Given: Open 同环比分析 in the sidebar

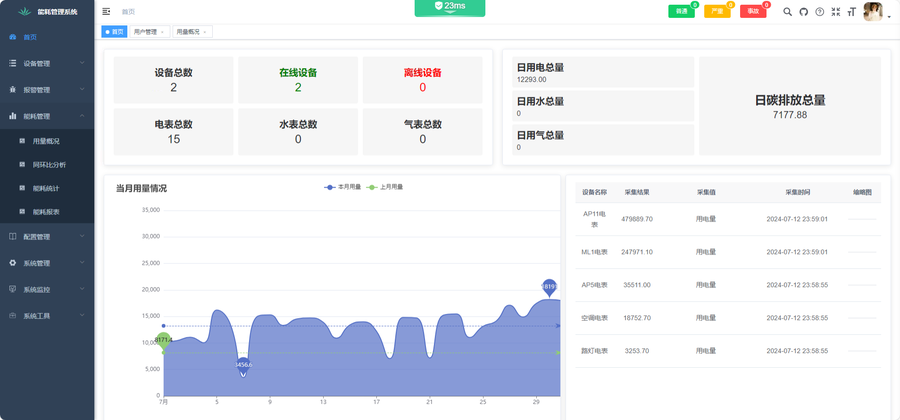Looking at the screenshot, I should pyautogui.click(x=49, y=165).
